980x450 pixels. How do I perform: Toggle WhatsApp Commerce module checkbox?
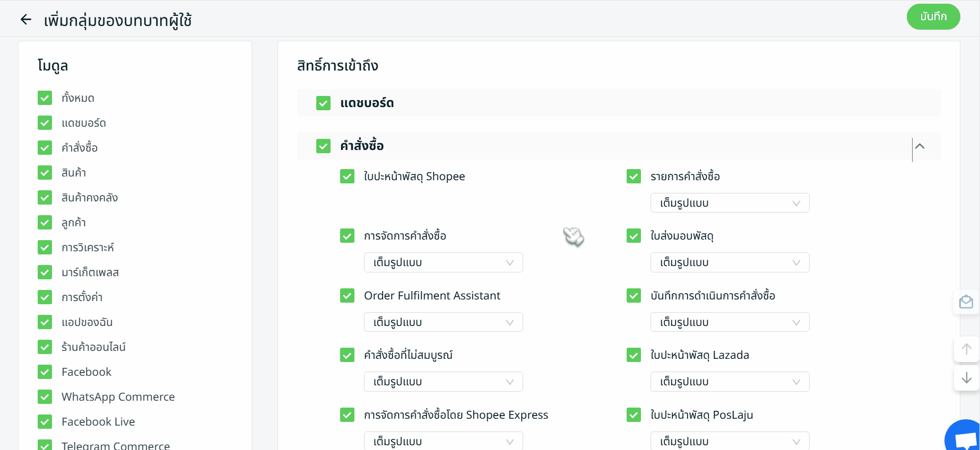(x=45, y=397)
